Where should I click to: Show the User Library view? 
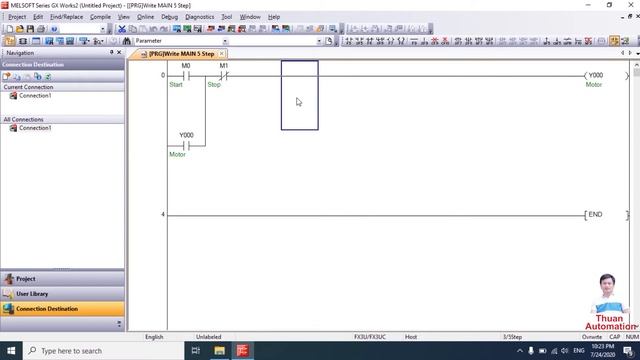[x=62, y=294]
